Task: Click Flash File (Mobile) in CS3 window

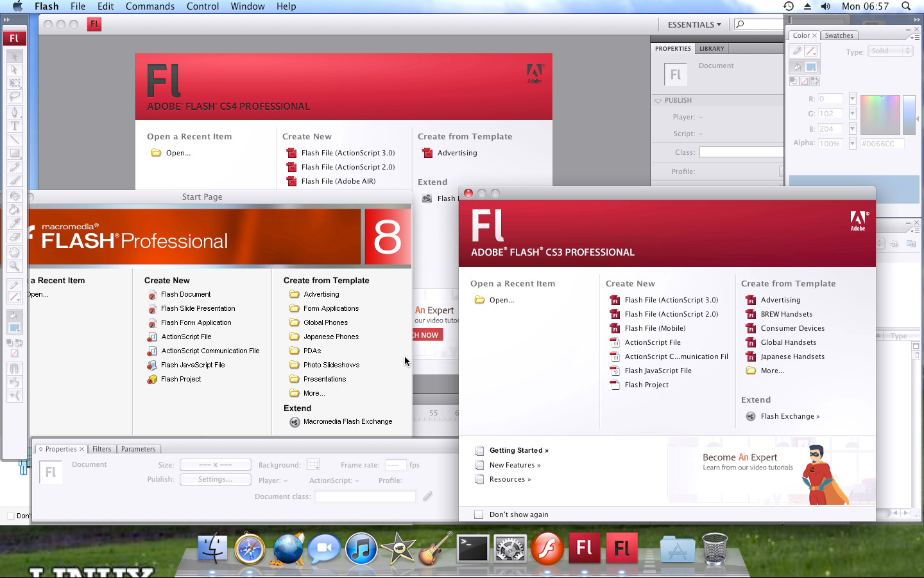Action: coord(655,328)
